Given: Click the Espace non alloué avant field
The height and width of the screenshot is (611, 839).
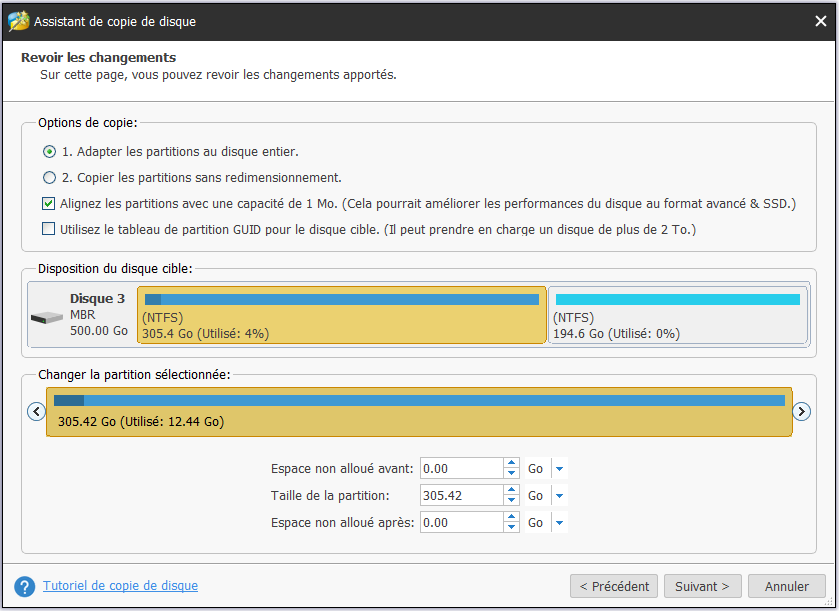Looking at the screenshot, I should click(461, 469).
